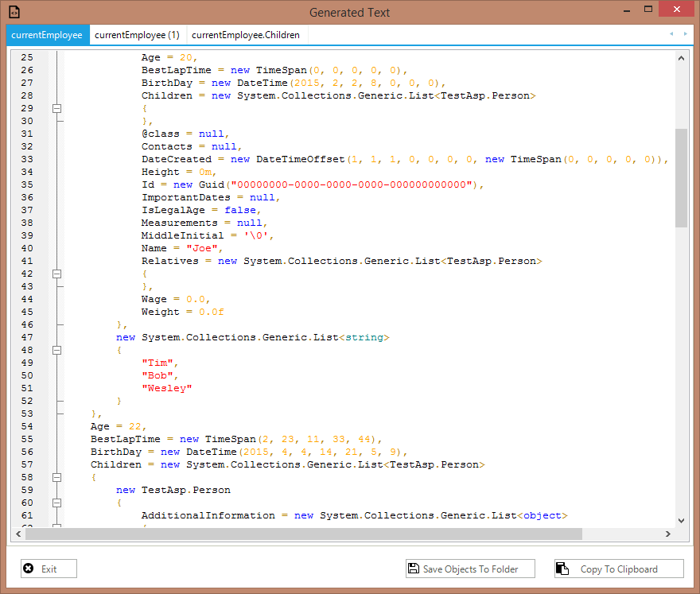Click 'new TestAsp.Person' on line 59
The width and height of the screenshot is (700, 594).
(x=173, y=490)
